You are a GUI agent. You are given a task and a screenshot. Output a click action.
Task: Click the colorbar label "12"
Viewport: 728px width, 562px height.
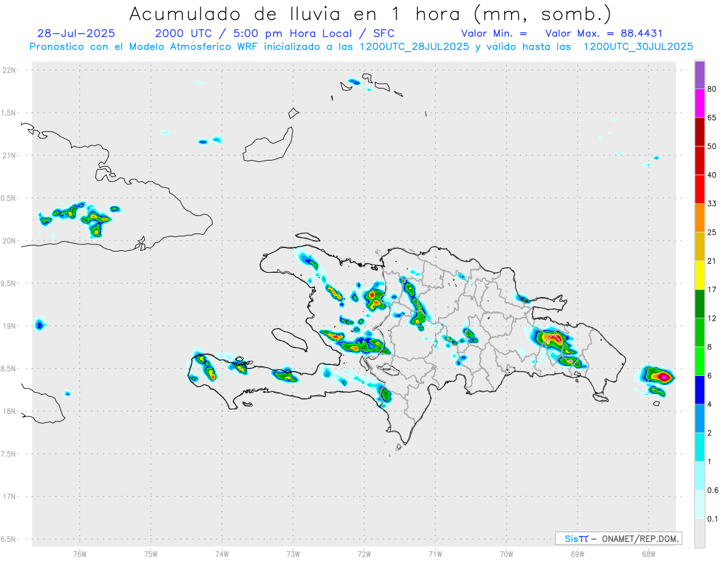712,318
